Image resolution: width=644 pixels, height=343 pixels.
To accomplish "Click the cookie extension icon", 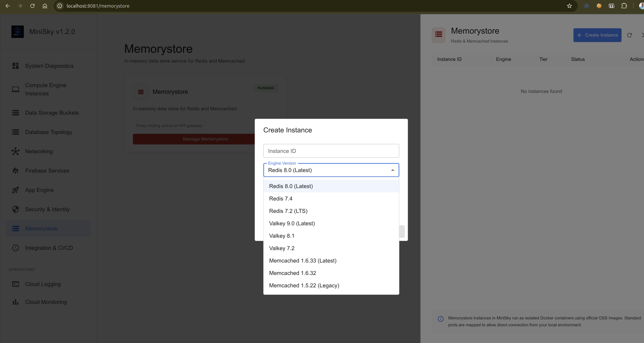I will click(x=599, y=6).
